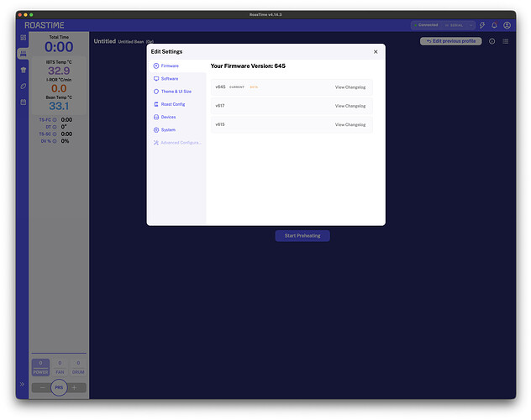Increase value with plus button

[x=75, y=388]
